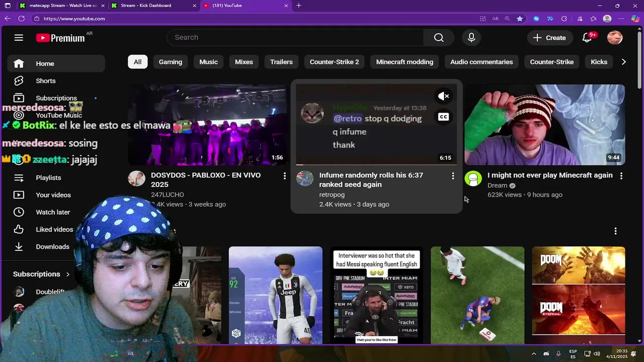Image resolution: width=644 pixels, height=362 pixels.
Task: Select the Kicks filter chip
Action: [599, 62]
